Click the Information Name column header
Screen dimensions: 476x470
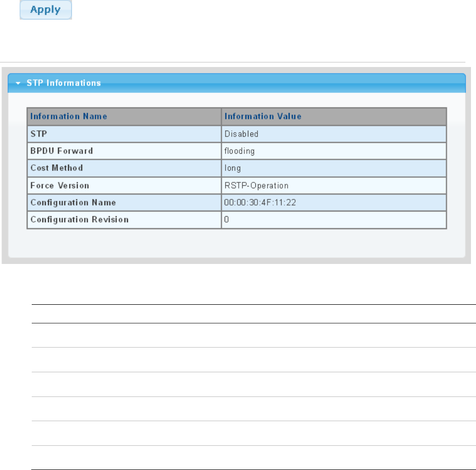pyautogui.click(x=124, y=116)
